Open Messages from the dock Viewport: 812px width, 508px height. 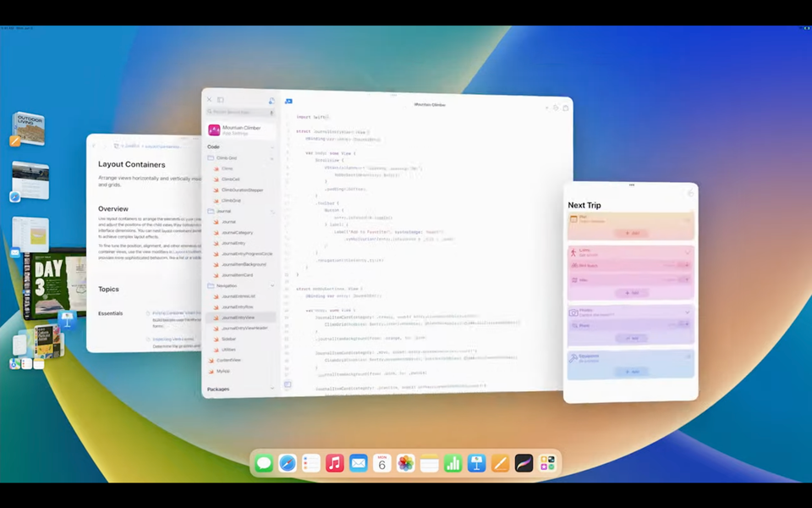(x=264, y=463)
